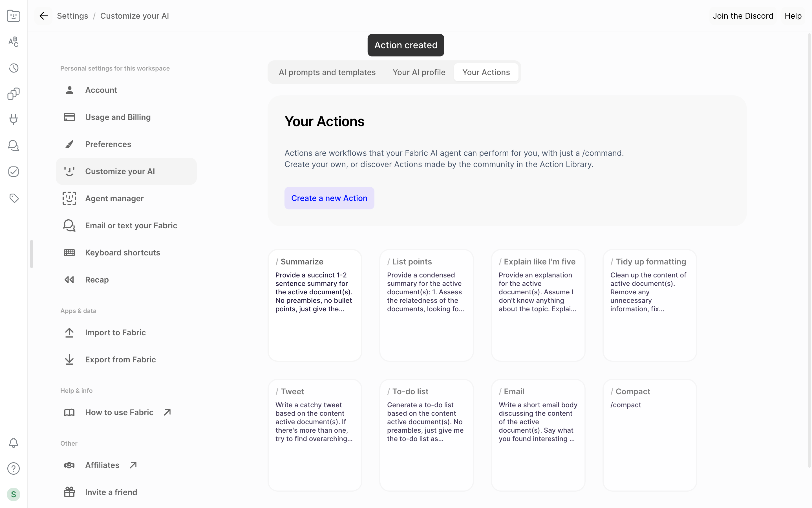Open Usage and Billing settings
Screen dimensions: 812x508
126,117
